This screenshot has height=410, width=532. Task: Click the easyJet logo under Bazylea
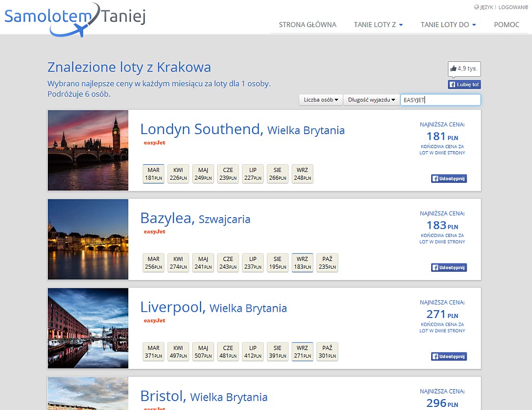pyautogui.click(x=154, y=232)
